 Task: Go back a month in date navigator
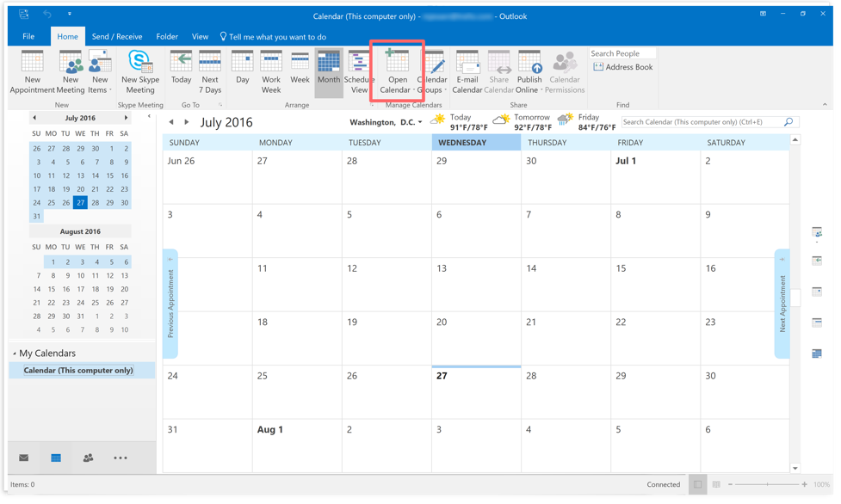34,118
